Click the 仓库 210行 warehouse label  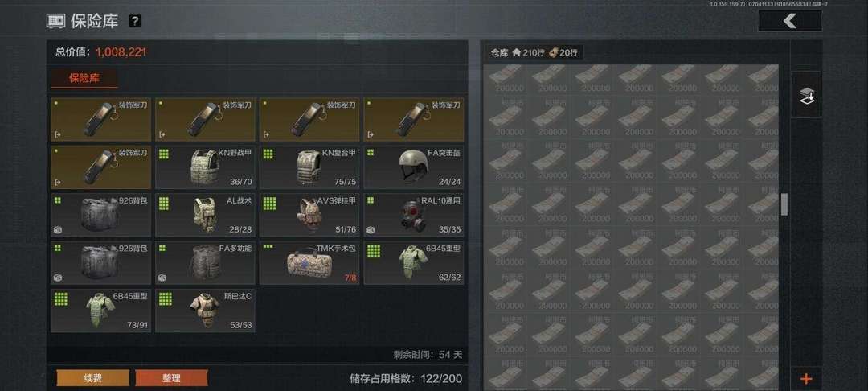(x=518, y=52)
